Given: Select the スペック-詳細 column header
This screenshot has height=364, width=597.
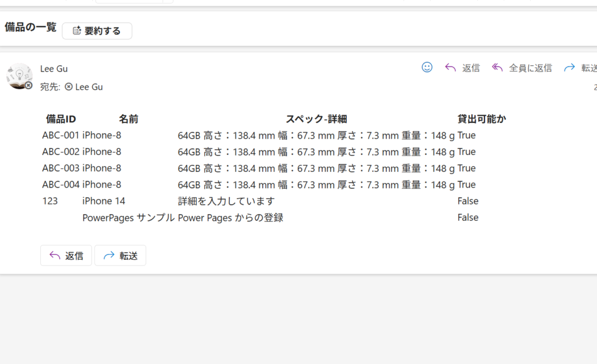Looking at the screenshot, I should (x=316, y=119).
